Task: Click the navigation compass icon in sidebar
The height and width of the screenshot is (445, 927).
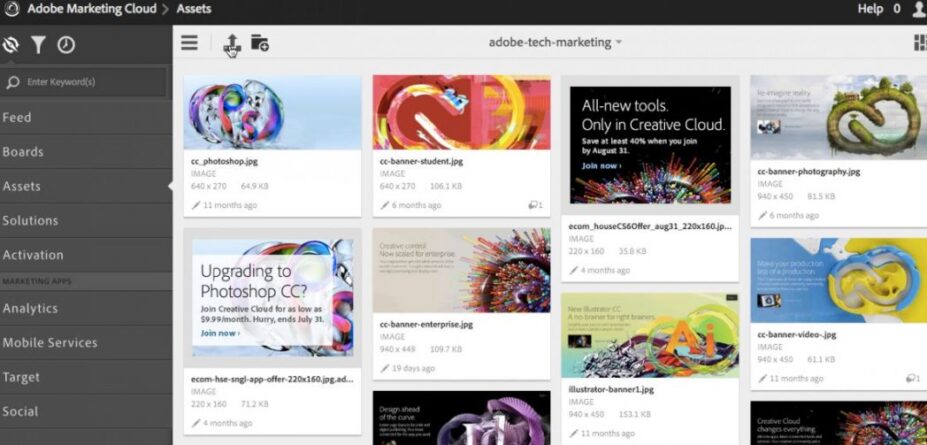Action: [12, 45]
